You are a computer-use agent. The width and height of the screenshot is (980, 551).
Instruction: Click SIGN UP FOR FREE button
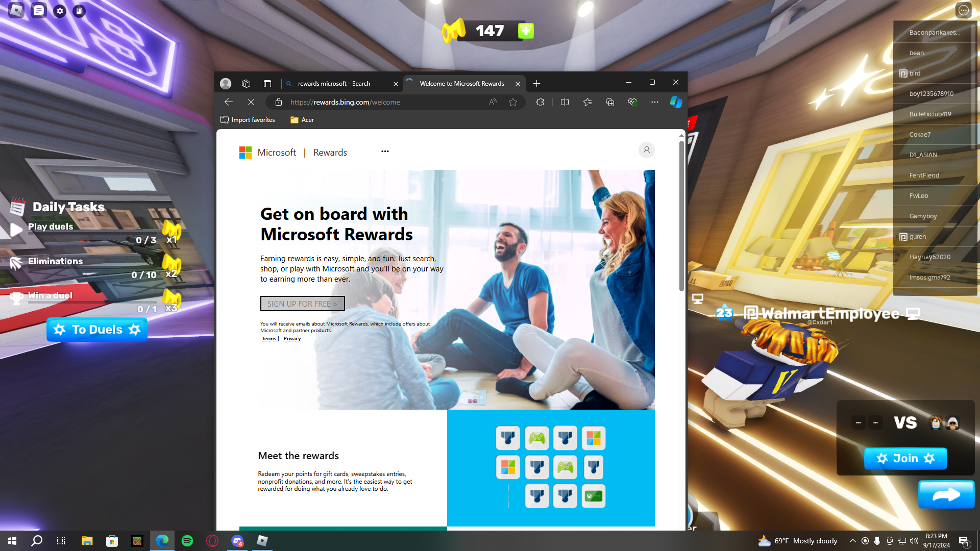pos(302,304)
